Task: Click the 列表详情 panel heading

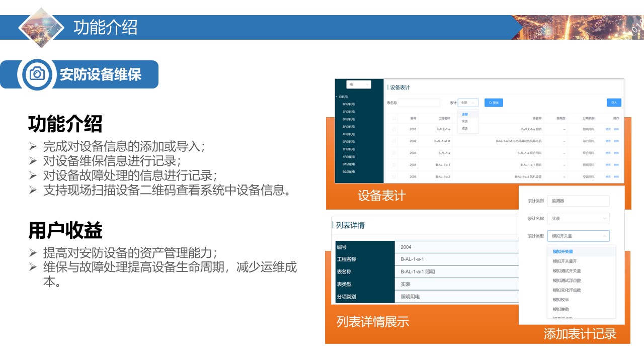Action: coord(350,226)
